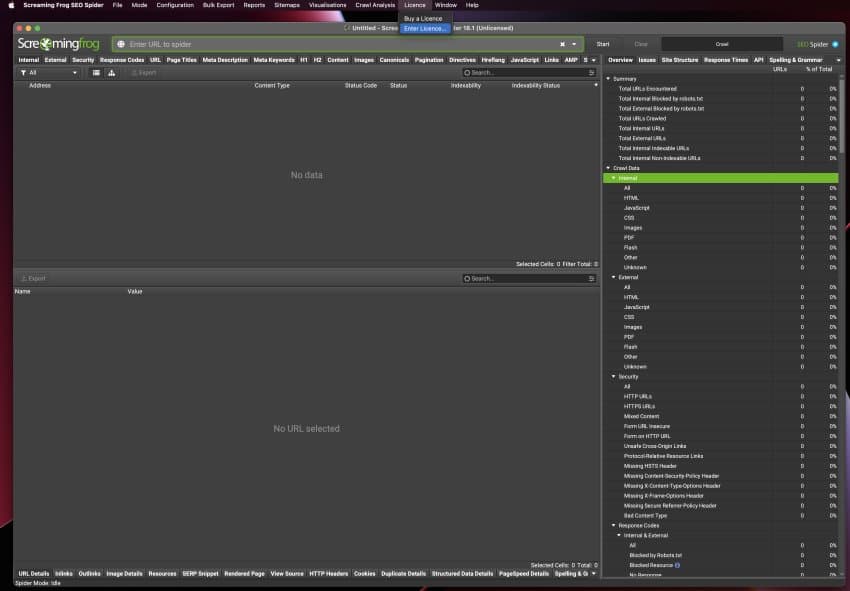Open search filter options in top search box
This screenshot has width=850, height=591.
coord(467,73)
